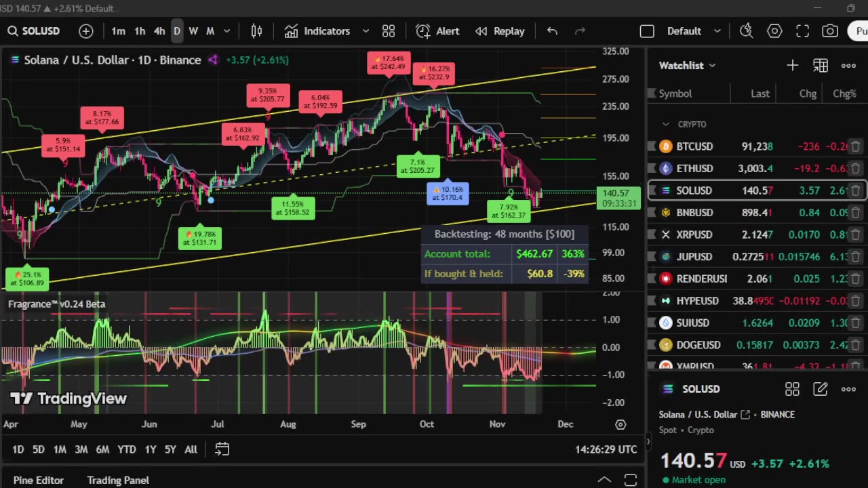
Task: Open symbol search for SOLUSD
Action: pyautogui.click(x=34, y=31)
